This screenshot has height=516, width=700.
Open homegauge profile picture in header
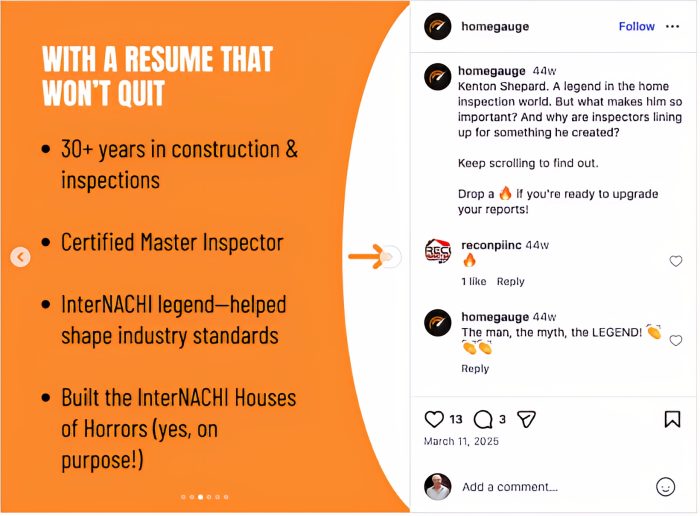pos(437,27)
